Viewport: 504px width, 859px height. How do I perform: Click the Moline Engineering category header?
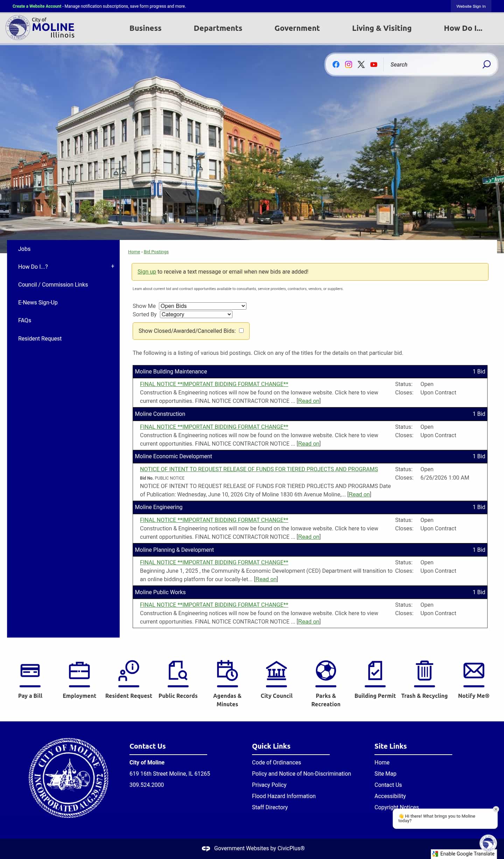point(310,507)
